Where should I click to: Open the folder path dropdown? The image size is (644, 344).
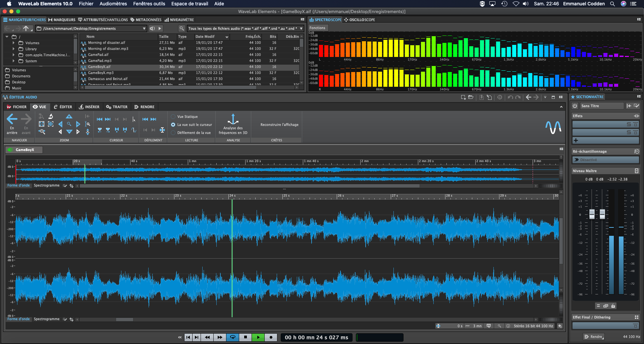click(x=144, y=28)
